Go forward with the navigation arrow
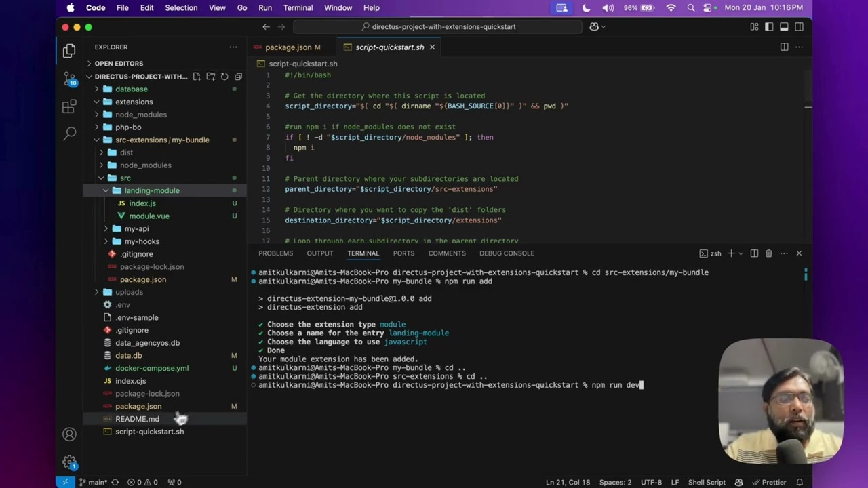The width and height of the screenshot is (868, 488). (x=282, y=26)
